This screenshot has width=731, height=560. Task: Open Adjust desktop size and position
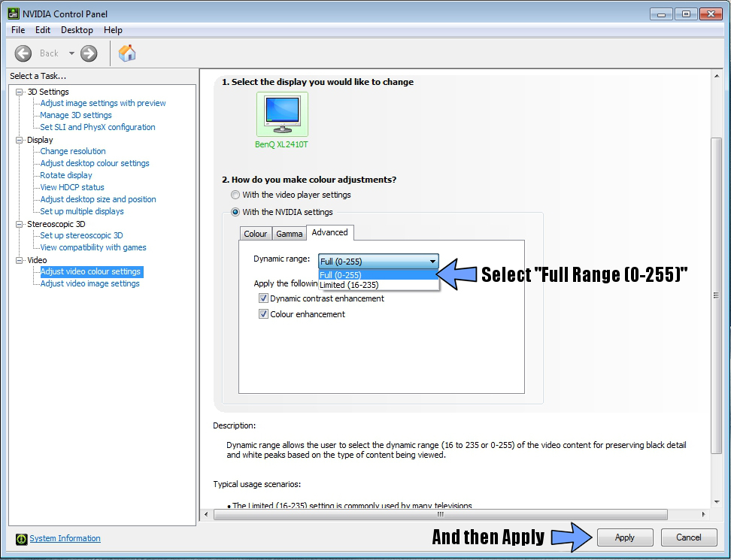point(98,199)
